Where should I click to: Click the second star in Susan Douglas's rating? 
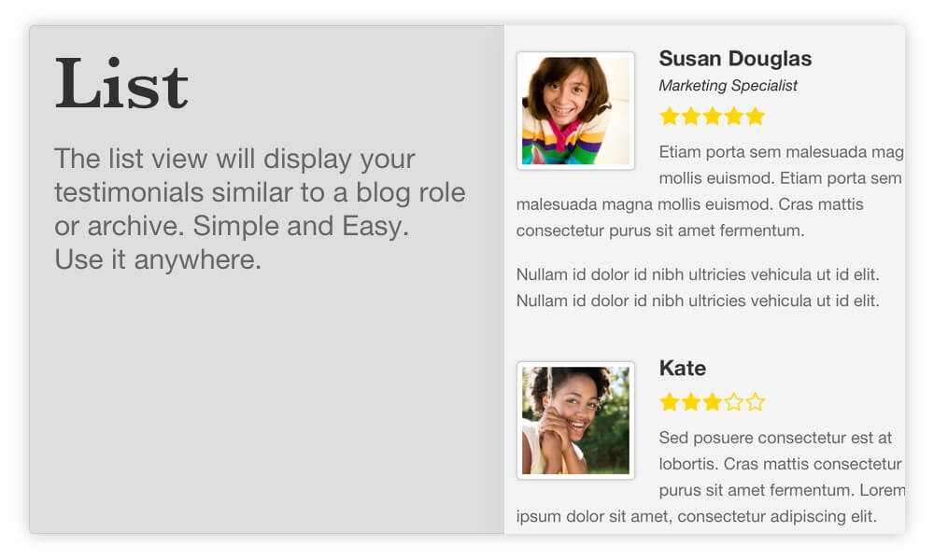(x=691, y=116)
